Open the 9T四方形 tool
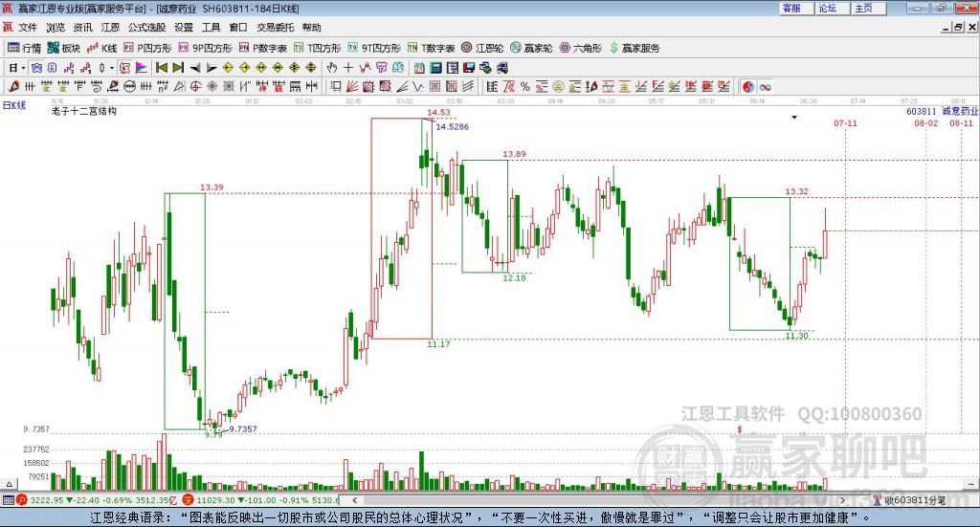Image resolution: width=980 pixels, height=527 pixels. point(374,48)
